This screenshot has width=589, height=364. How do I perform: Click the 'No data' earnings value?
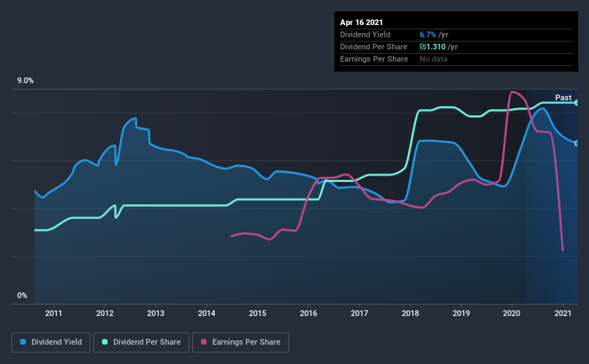point(433,59)
